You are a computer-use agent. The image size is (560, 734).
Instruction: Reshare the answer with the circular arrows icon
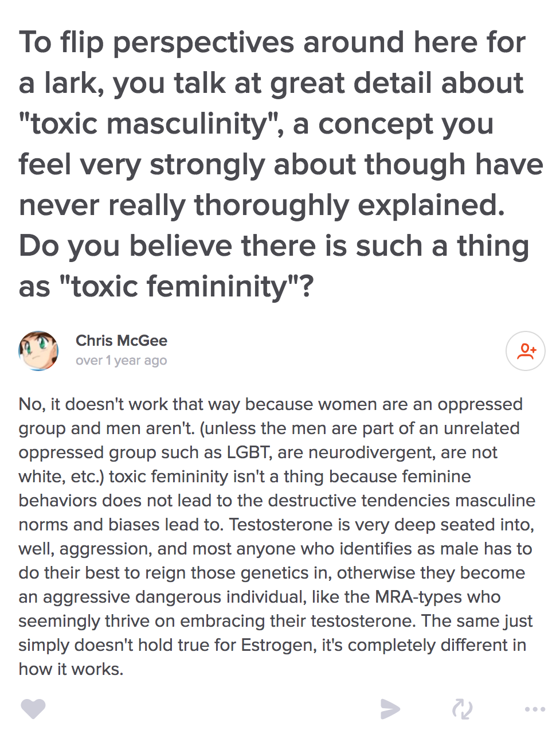pyautogui.click(x=462, y=709)
